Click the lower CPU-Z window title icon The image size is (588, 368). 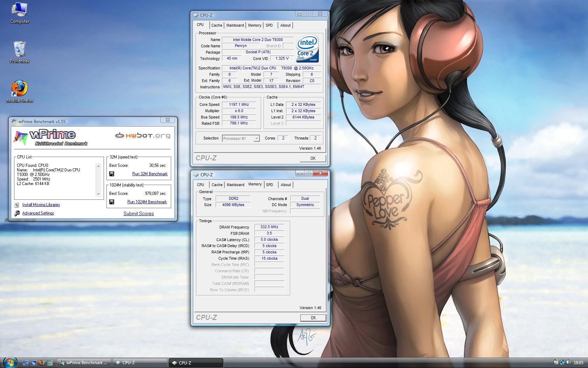click(x=196, y=175)
